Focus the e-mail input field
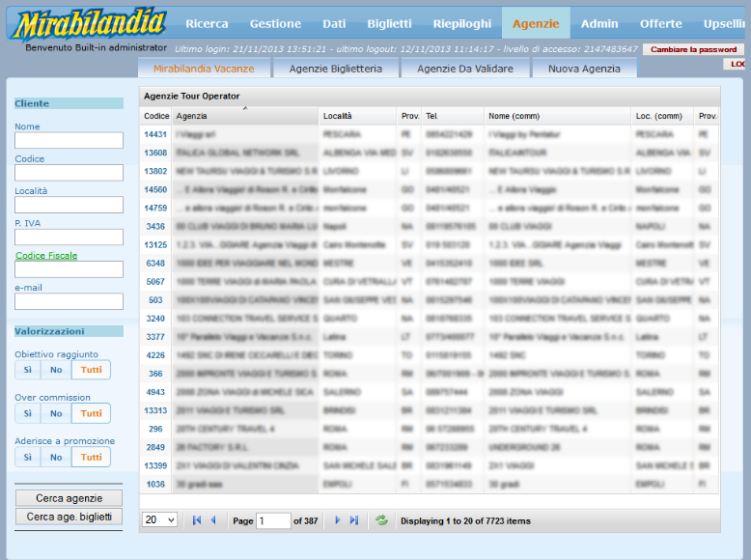Viewport: 751px width, 560px height. point(69,301)
